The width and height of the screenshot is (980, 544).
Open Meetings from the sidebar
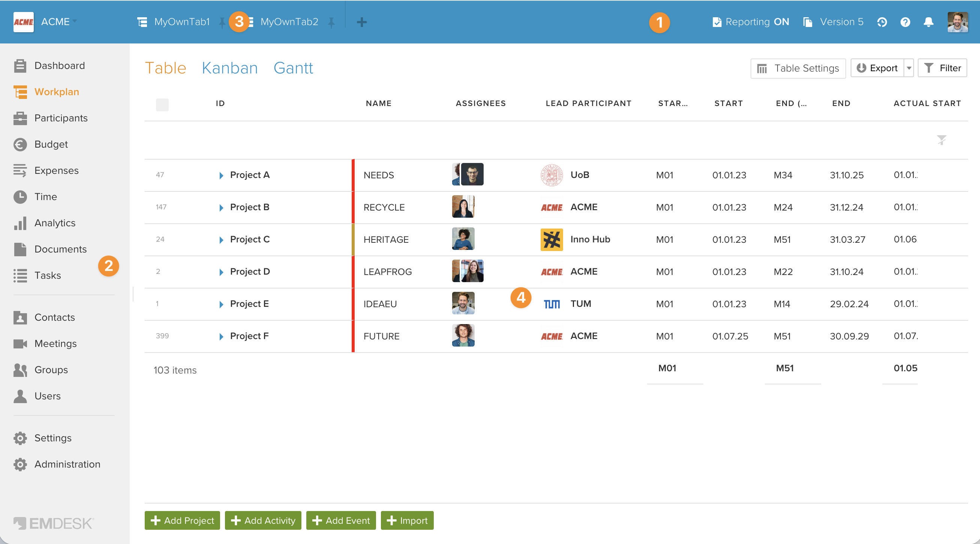(x=55, y=344)
